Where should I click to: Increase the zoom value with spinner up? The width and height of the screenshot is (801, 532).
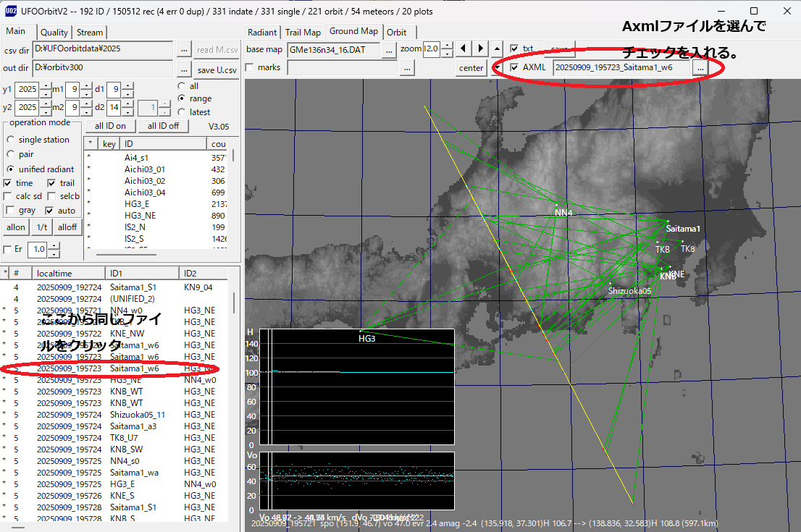448,46
